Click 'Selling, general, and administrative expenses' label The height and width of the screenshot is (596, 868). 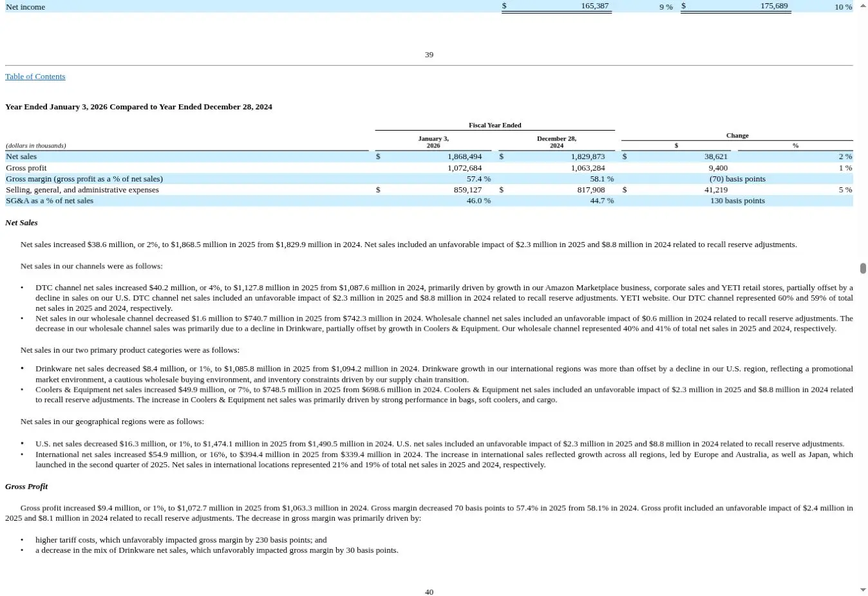[82, 190]
